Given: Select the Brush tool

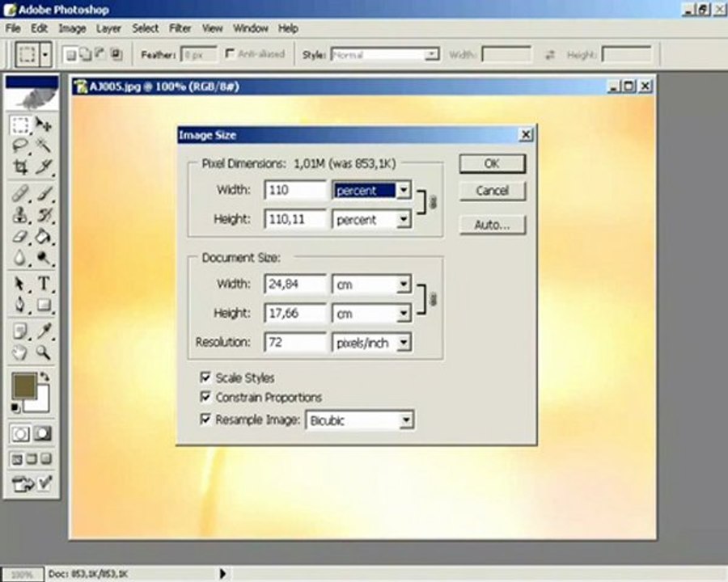Looking at the screenshot, I should point(44,193).
